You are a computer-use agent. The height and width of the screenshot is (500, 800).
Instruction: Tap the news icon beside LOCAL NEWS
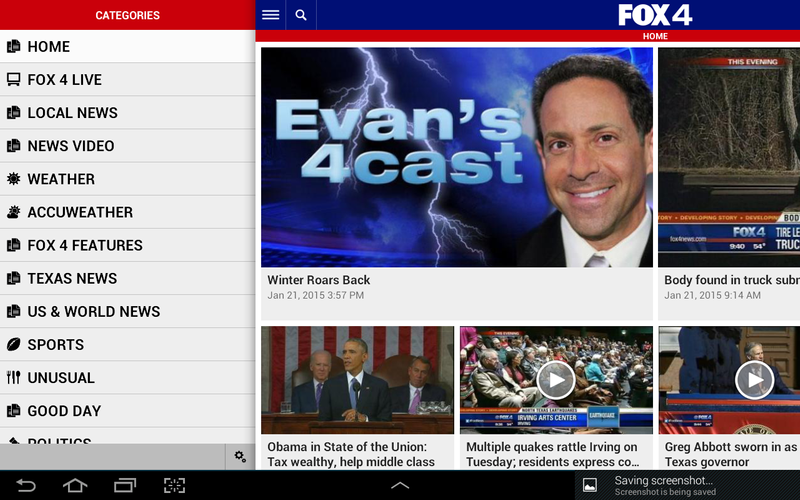14,112
